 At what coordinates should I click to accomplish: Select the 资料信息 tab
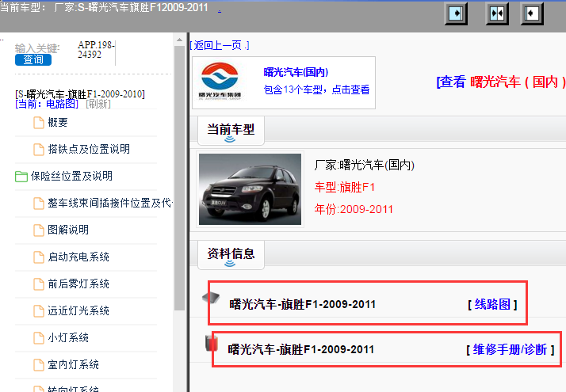231,255
